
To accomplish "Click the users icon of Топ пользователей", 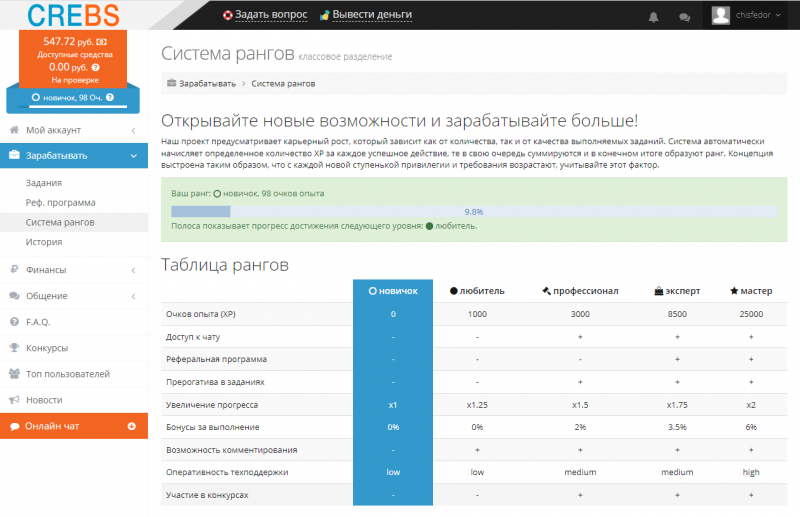I will pyautogui.click(x=14, y=374).
